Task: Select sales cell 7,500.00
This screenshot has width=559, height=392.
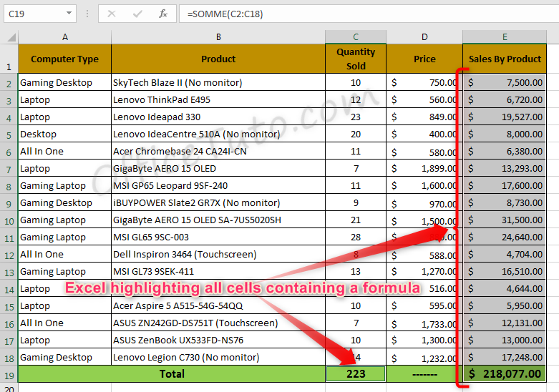Action: (505, 82)
